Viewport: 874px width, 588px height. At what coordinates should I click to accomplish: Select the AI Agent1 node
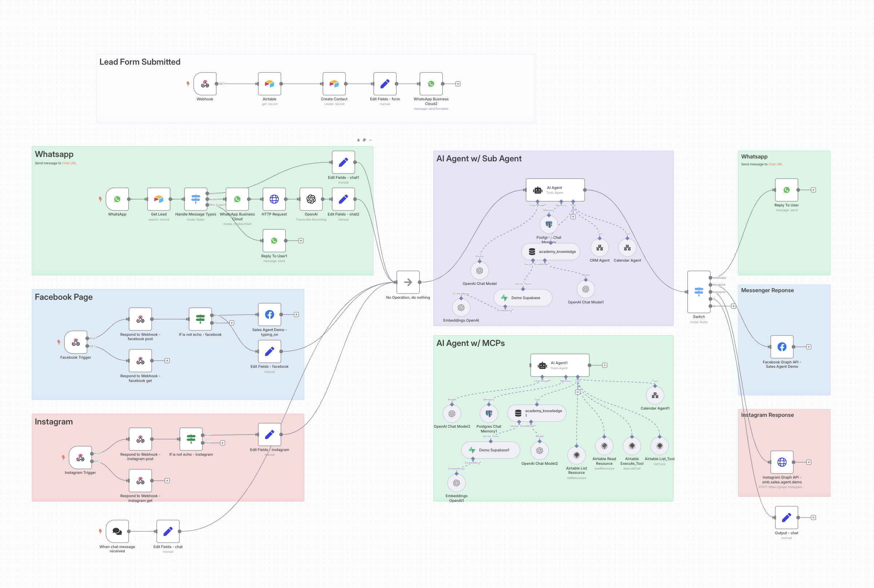click(560, 365)
